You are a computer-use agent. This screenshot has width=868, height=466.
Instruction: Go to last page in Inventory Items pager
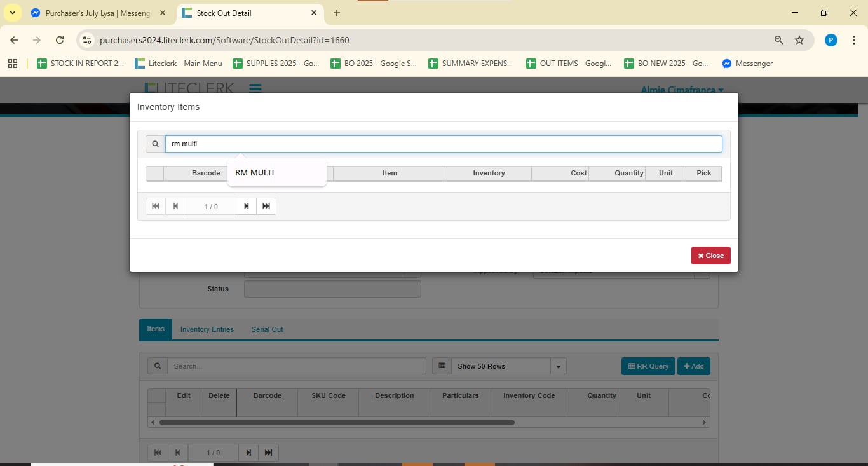tap(266, 206)
